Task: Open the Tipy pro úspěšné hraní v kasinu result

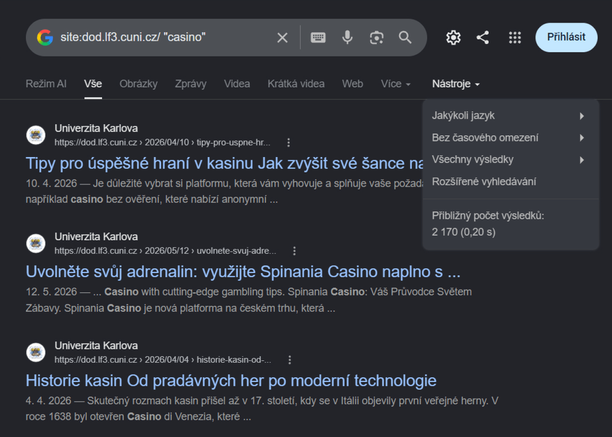Action: [x=224, y=163]
